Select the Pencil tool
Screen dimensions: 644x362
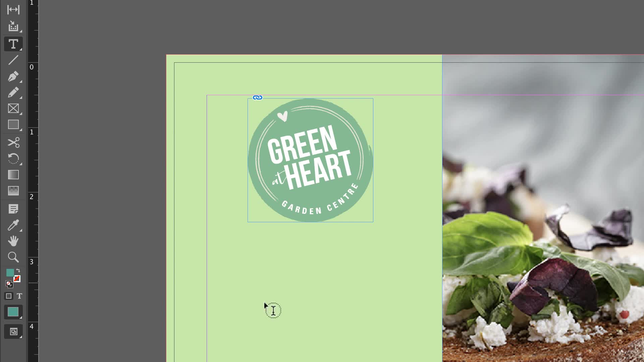click(13, 93)
